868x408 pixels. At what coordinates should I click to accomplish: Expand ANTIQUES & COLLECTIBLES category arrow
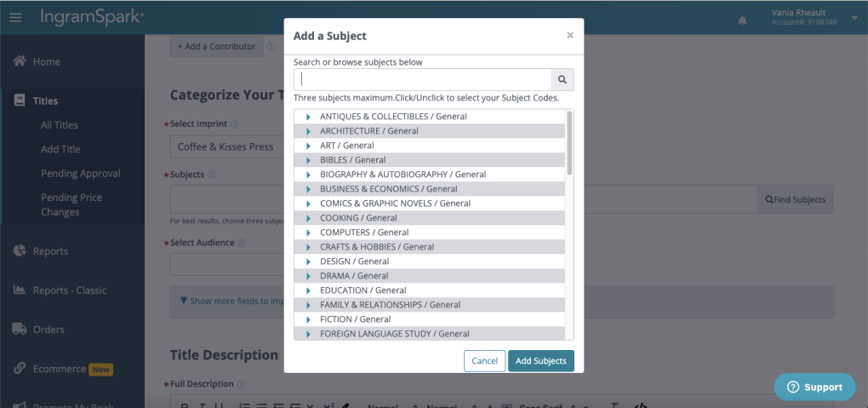click(308, 117)
